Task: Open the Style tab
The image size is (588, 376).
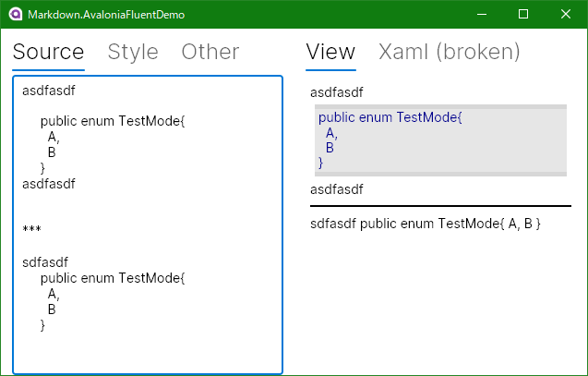Action: [133, 52]
